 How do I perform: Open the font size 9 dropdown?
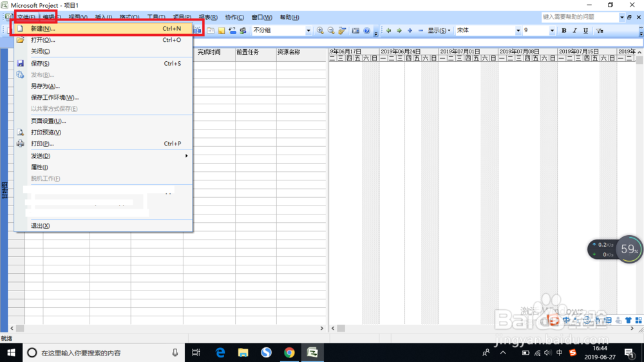[x=552, y=30]
